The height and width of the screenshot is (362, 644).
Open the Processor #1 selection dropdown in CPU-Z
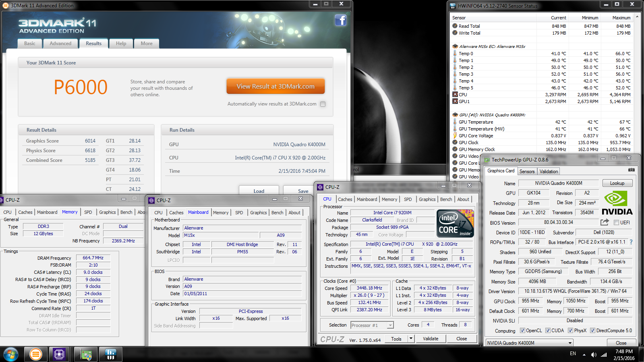[372, 325]
